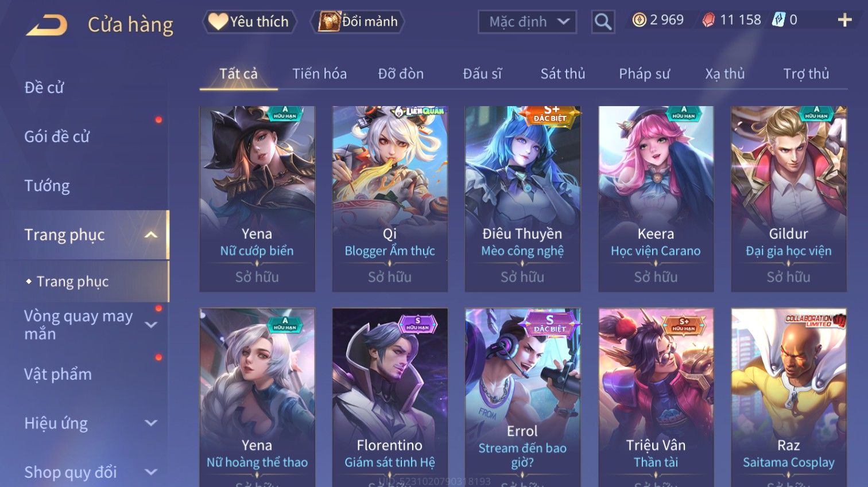
Task: Open the Mặc định sort dropdown
Action: (x=527, y=22)
